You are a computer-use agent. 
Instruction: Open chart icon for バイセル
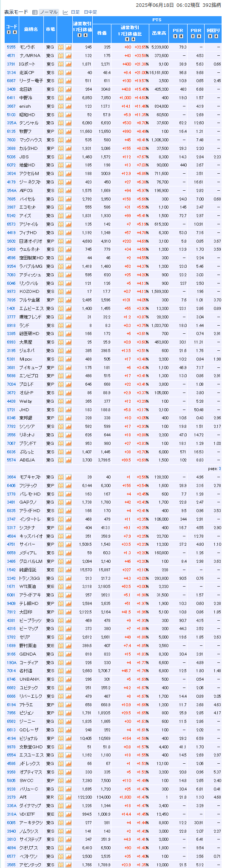68,199
